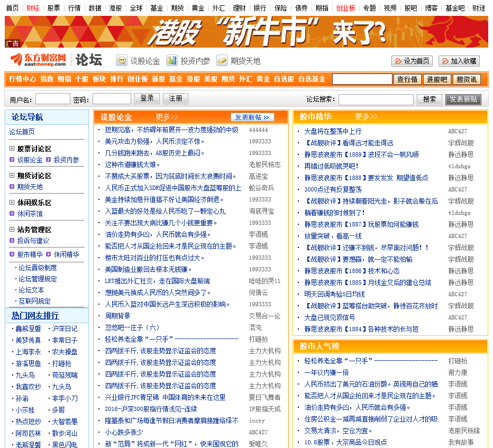Viewport: 493px width, 448px height.
Task: Open the post 明天回调考验5日均线
Action: 334,294
